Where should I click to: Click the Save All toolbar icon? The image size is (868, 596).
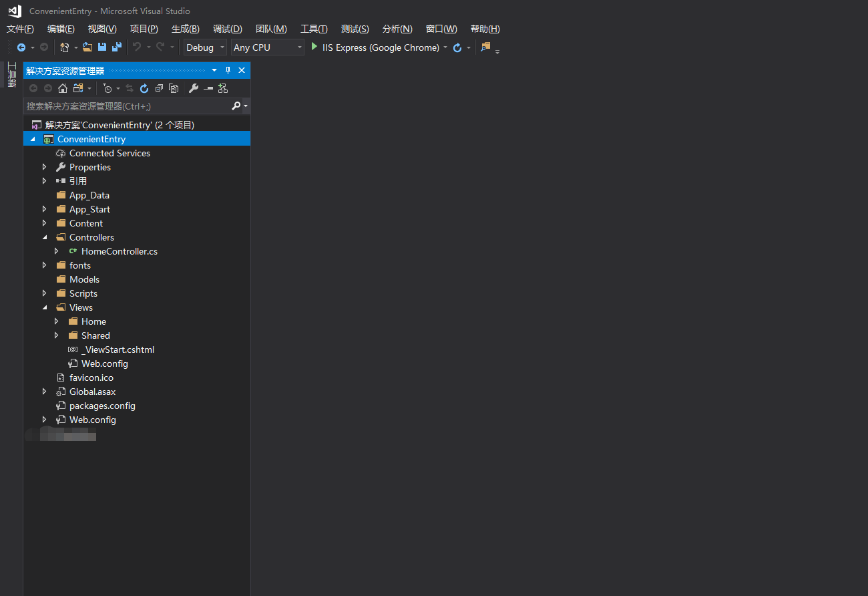tap(117, 47)
